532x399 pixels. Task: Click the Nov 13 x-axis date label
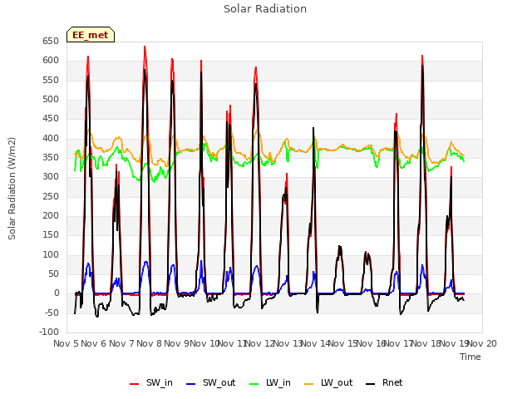[x=288, y=343]
